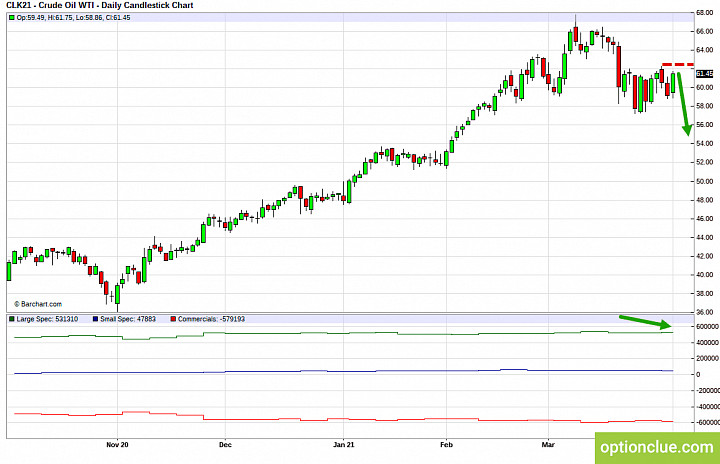Viewport: 720px width, 464px height.
Task: Click the 0 positions axis label
Action: pos(698,374)
